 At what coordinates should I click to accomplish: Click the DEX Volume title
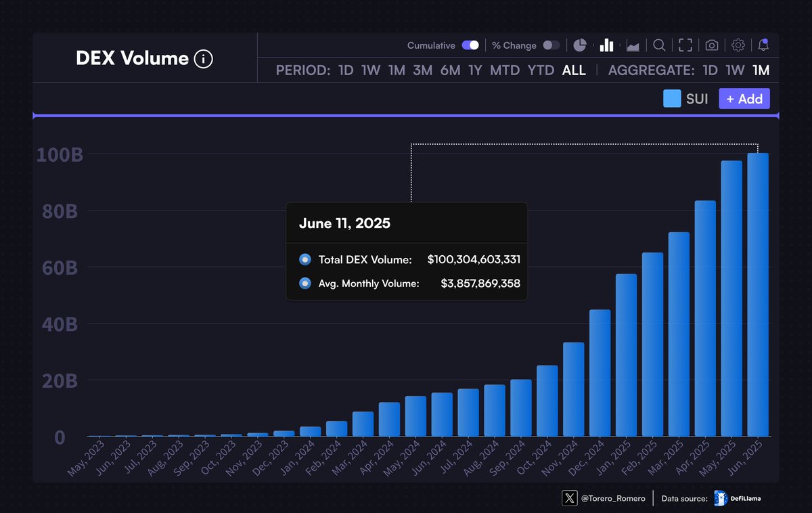(x=132, y=58)
